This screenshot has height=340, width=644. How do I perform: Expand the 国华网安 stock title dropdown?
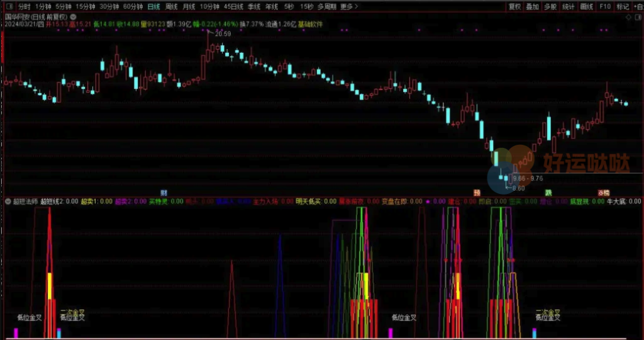(73, 17)
